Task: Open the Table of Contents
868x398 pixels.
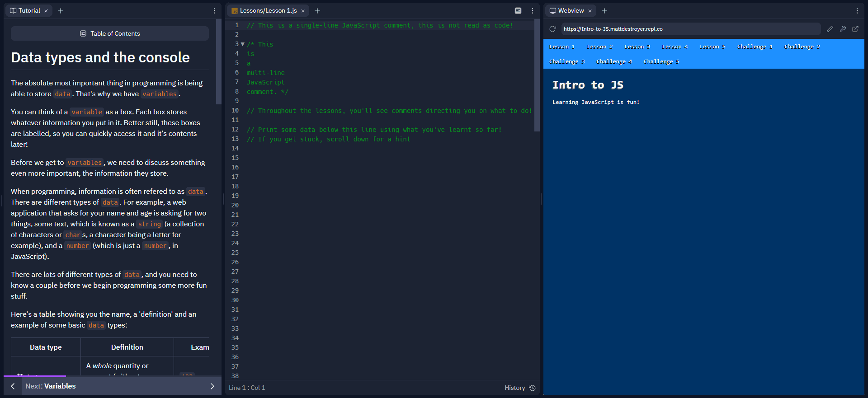Action: pyautogui.click(x=110, y=33)
